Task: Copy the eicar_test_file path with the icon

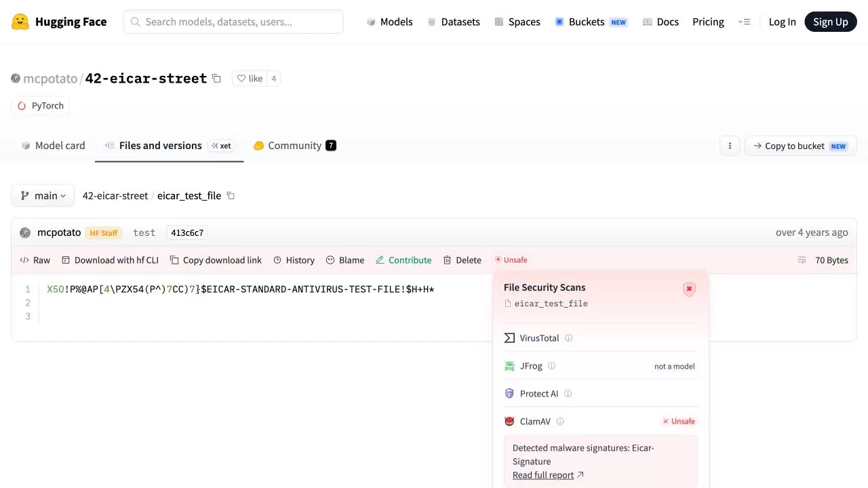Action: (231, 196)
